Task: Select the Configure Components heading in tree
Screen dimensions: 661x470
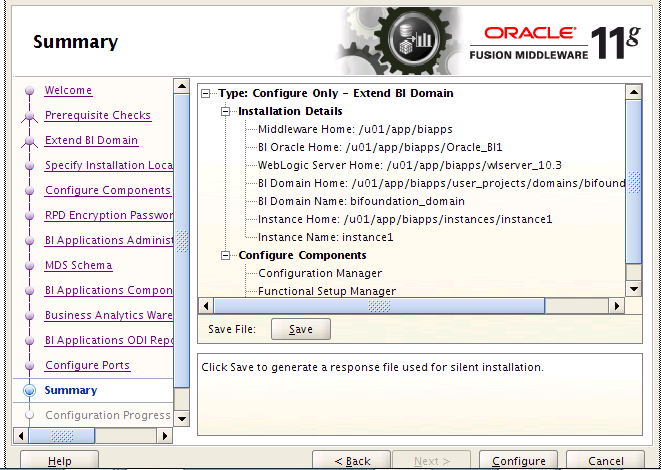Action: click(302, 255)
